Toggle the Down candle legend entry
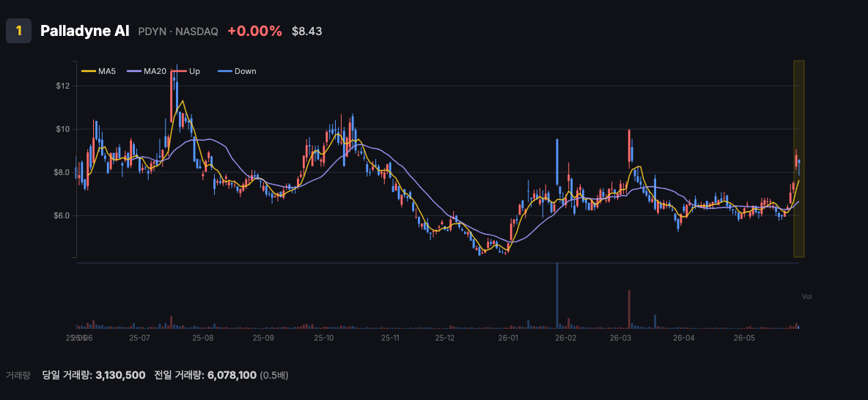 (236, 71)
